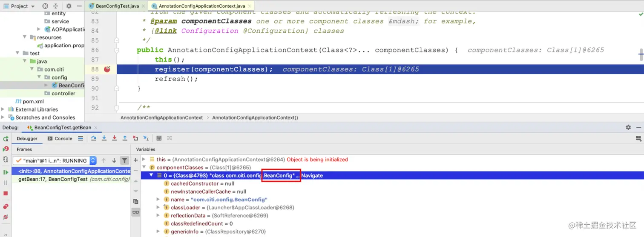Toggle the Show Watches glasses icon
Screen dimensions: 644x237
click(136, 212)
